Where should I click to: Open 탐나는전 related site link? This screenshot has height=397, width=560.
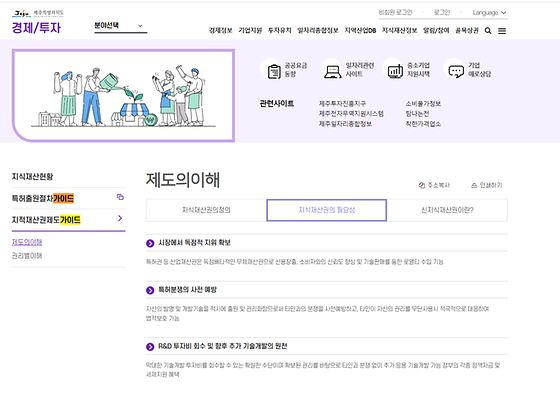(417, 114)
